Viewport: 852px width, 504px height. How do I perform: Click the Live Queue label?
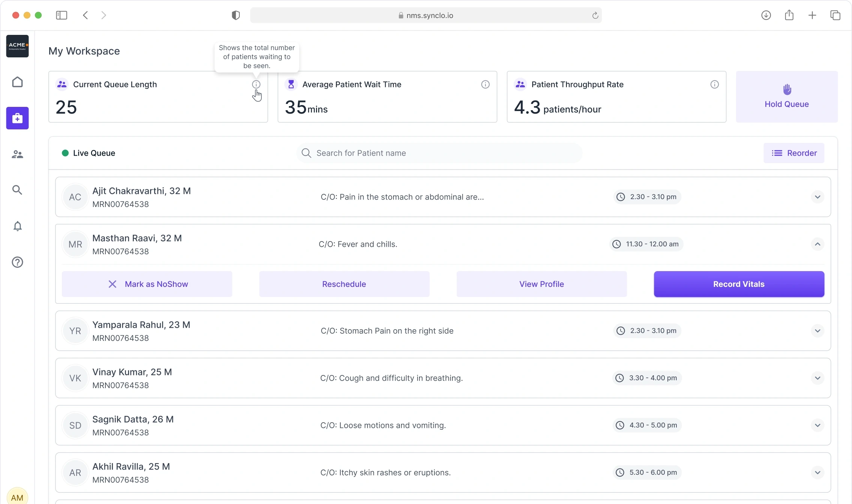tap(94, 153)
